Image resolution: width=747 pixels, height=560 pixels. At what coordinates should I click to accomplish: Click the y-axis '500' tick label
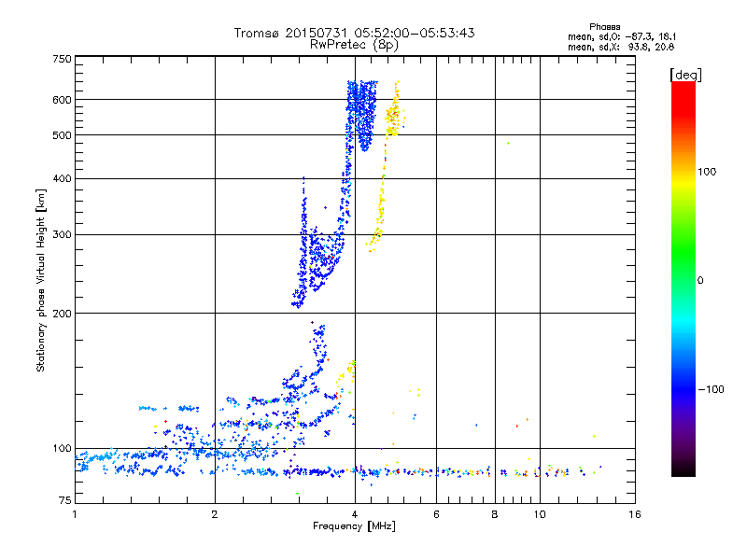[x=62, y=135]
